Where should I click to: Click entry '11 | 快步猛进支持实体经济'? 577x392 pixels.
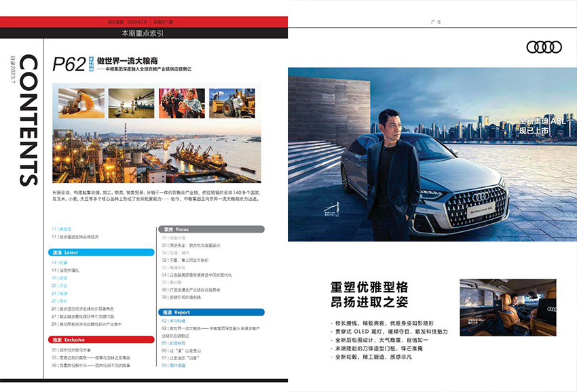[75, 237]
